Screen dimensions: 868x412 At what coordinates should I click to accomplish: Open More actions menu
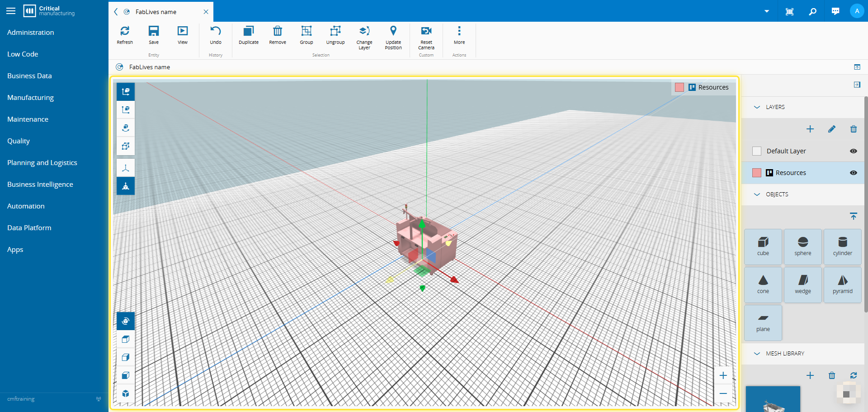tap(459, 31)
